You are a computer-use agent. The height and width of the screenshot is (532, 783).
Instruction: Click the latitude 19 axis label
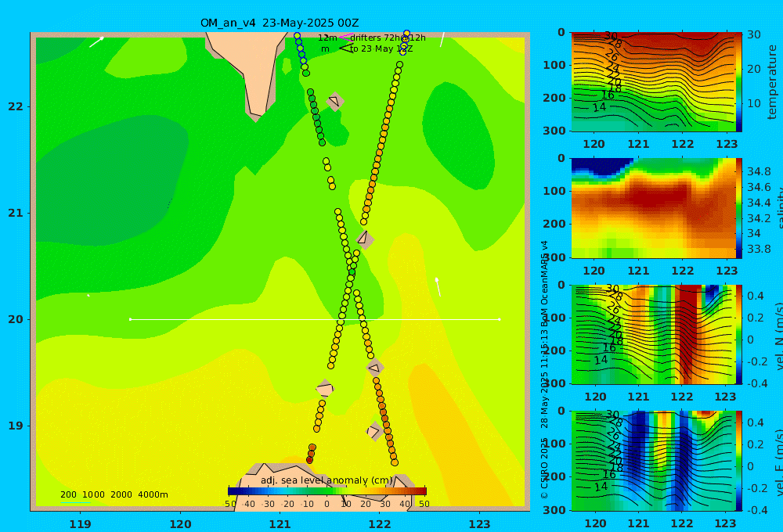click(x=16, y=426)
